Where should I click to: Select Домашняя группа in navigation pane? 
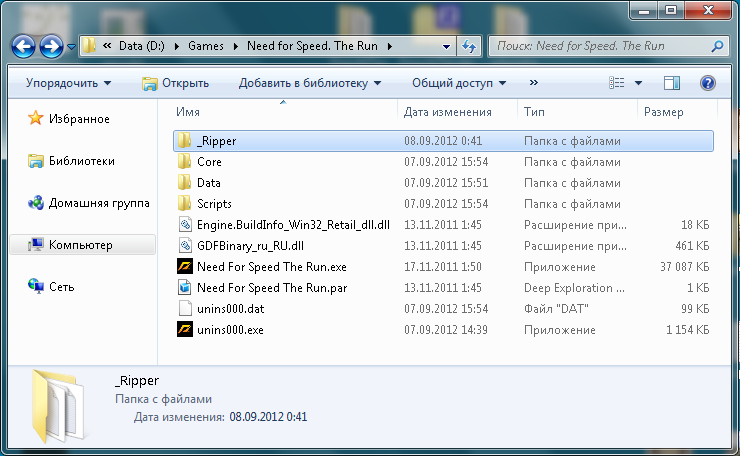99,203
